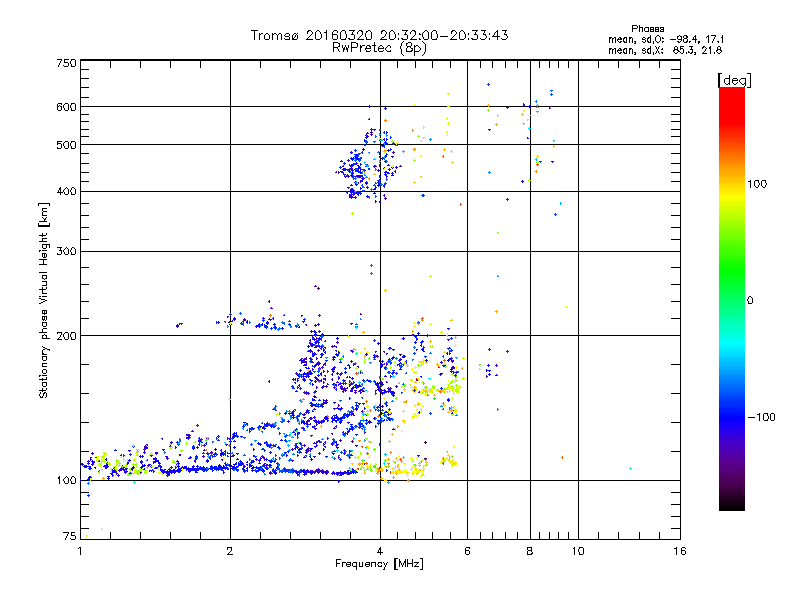Select the "mean, sd,X: 85.3, 21.8" line
The height and width of the screenshot is (600, 800).
pyautogui.click(x=665, y=50)
